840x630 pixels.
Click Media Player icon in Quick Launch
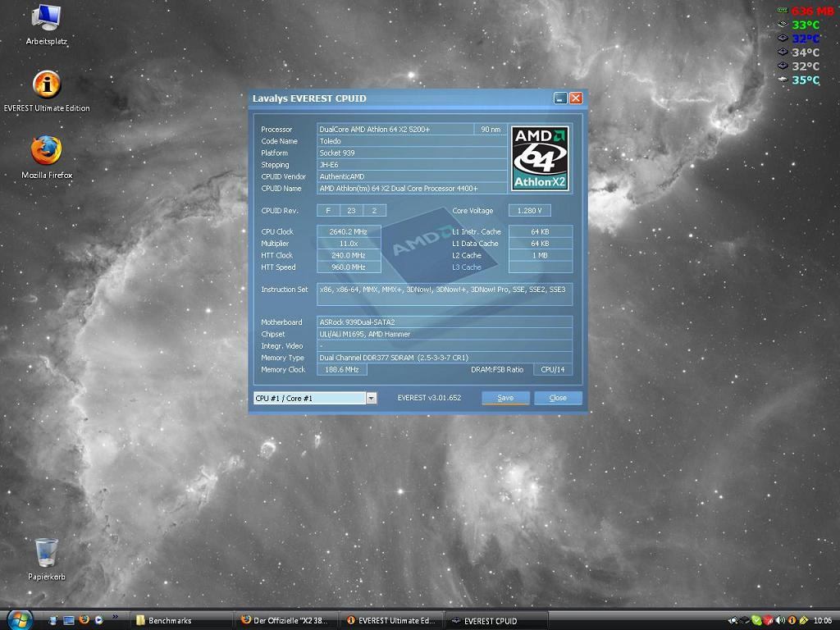coord(98,620)
